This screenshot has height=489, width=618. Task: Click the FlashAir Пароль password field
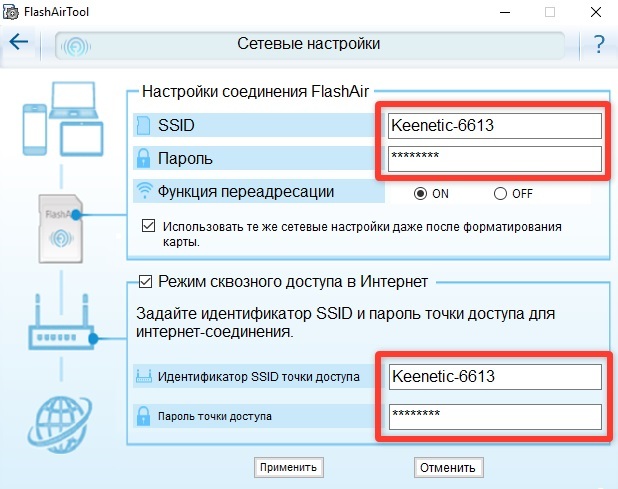pos(494,158)
